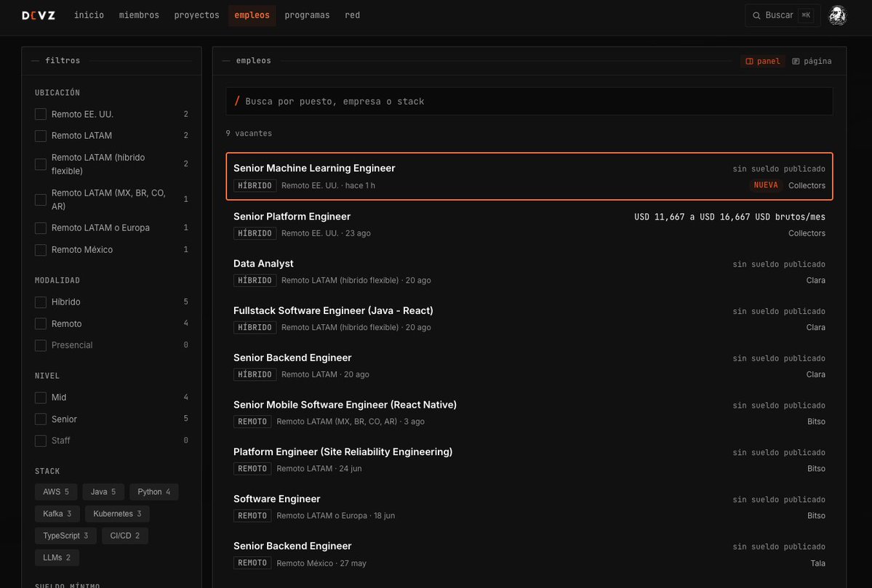The width and height of the screenshot is (872, 588).
Task: Filter by Híbrido modality
Action: click(x=41, y=302)
